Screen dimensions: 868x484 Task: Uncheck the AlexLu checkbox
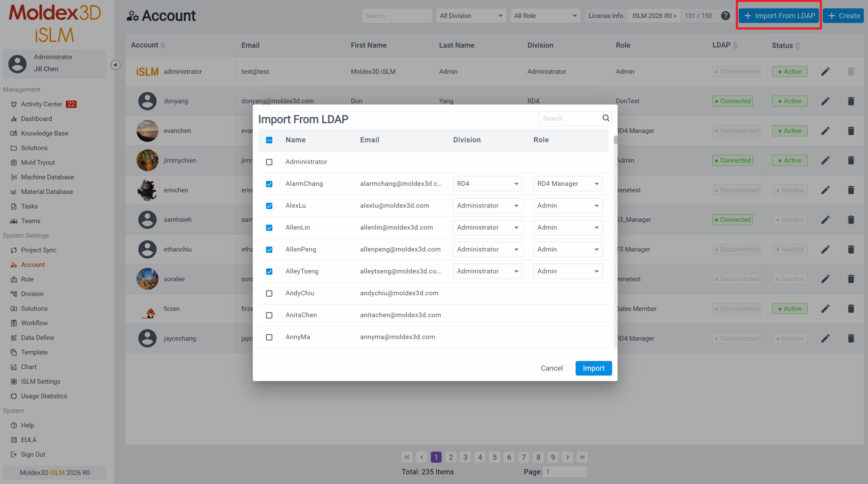pyautogui.click(x=269, y=206)
